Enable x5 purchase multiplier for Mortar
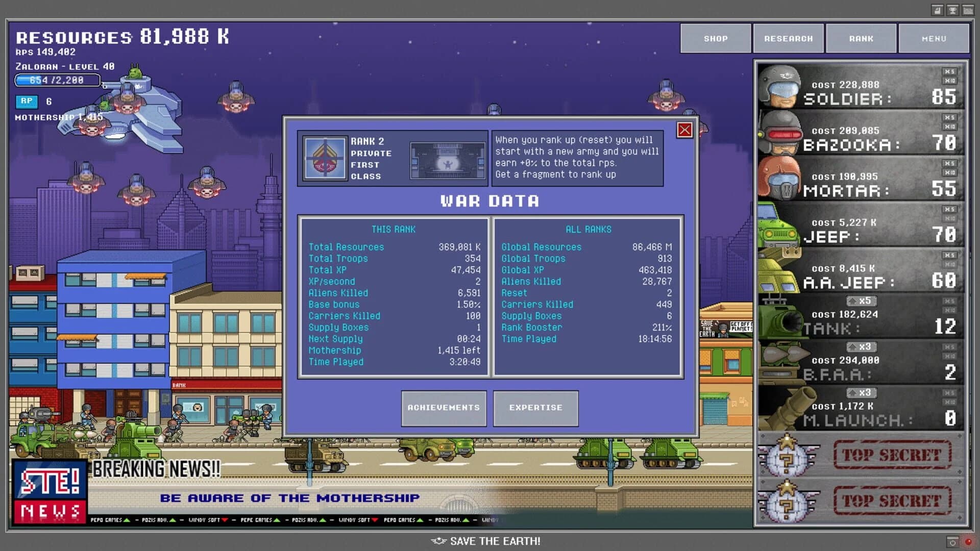Image resolution: width=980 pixels, height=551 pixels. (x=949, y=163)
